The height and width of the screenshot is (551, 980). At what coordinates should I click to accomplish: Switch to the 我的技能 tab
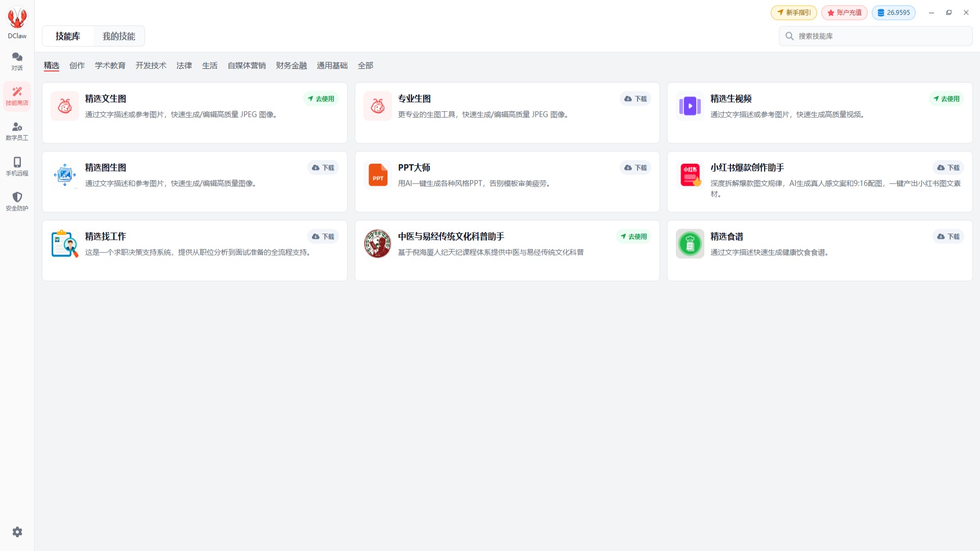[118, 36]
